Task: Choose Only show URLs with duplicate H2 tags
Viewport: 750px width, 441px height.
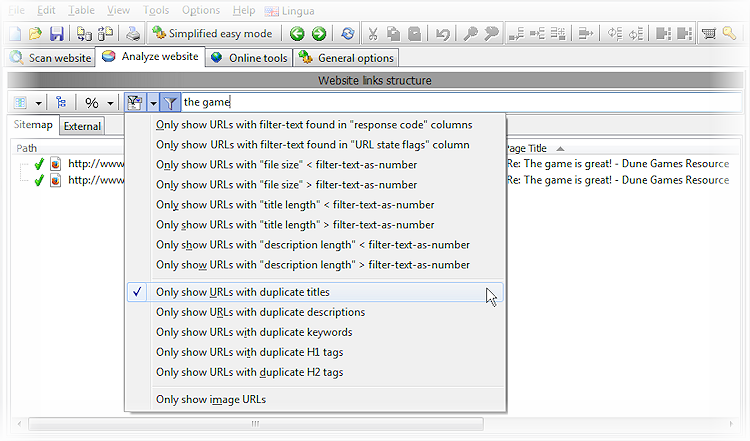Action: pos(314,373)
